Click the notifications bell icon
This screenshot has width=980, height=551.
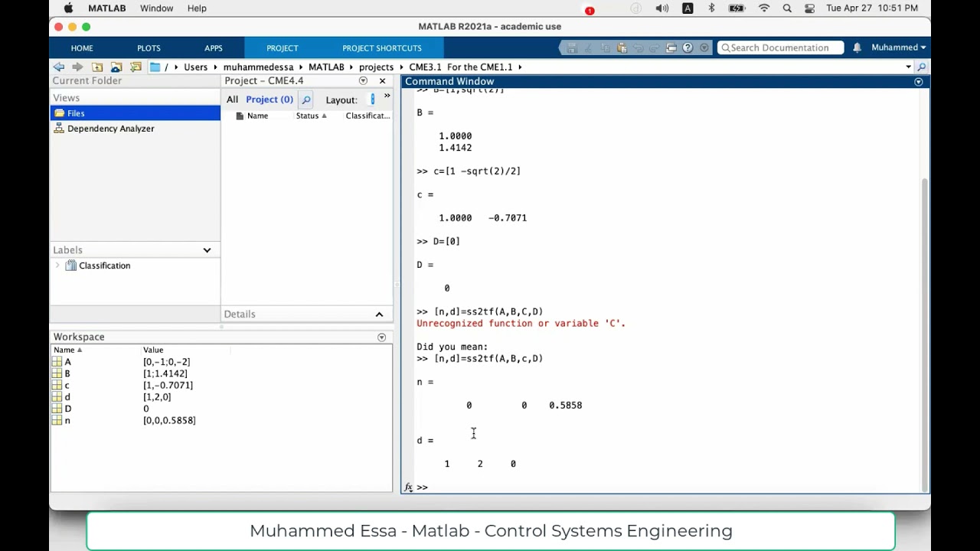click(x=857, y=47)
